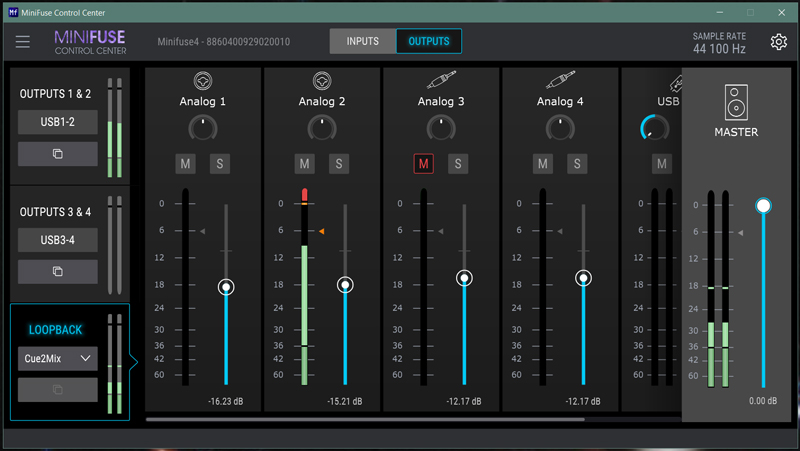Open the settings gear icon
Viewport: 800px width, 451px height.
778,42
